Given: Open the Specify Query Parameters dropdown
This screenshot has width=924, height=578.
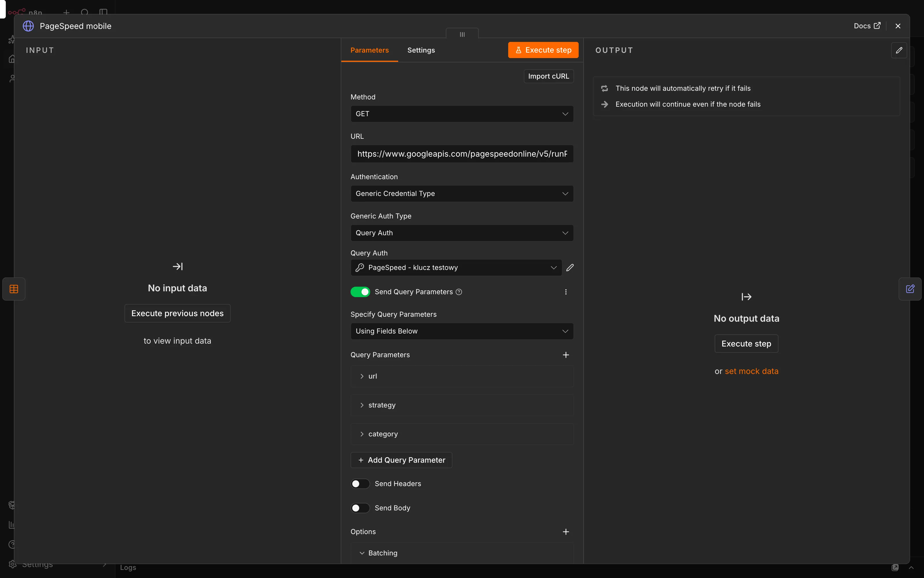Looking at the screenshot, I should coord(462,331).
